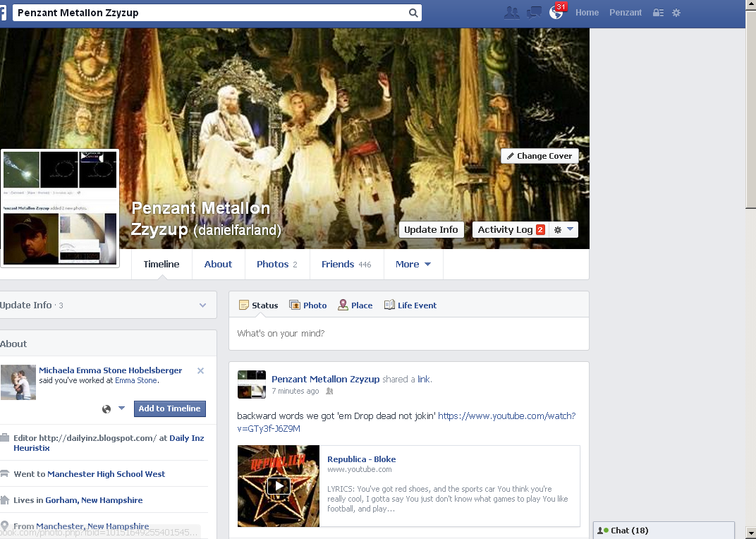Screen dimensions: 756x539
Task: Open privacy audience dropdown arrow
Action: pyautogui.click(x=121, y=408)
